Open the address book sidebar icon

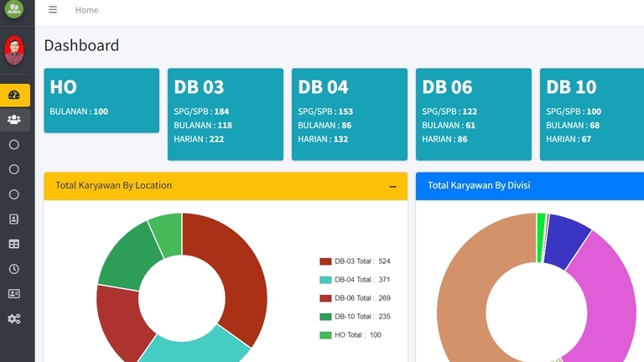(14, 220)
